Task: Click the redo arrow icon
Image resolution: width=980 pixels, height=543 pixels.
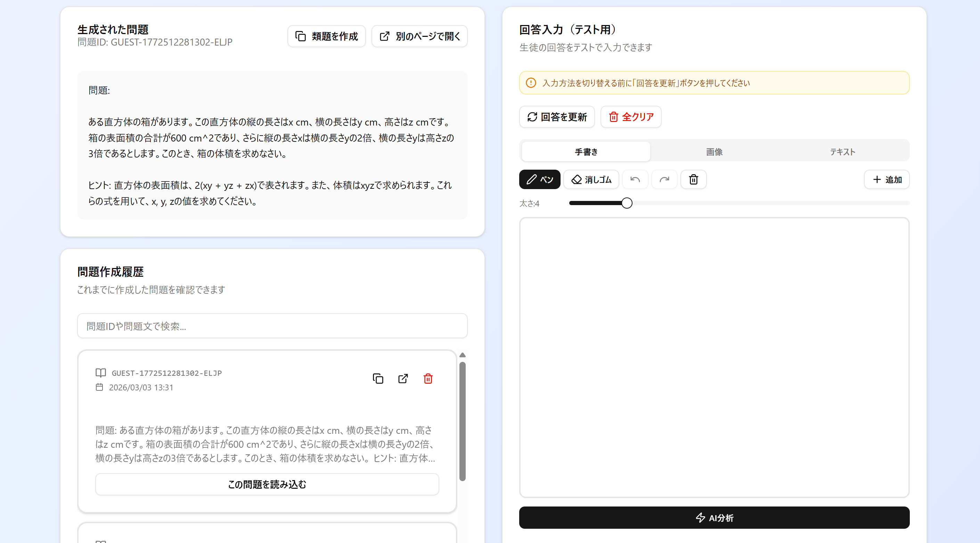Action: coord(664,179)
